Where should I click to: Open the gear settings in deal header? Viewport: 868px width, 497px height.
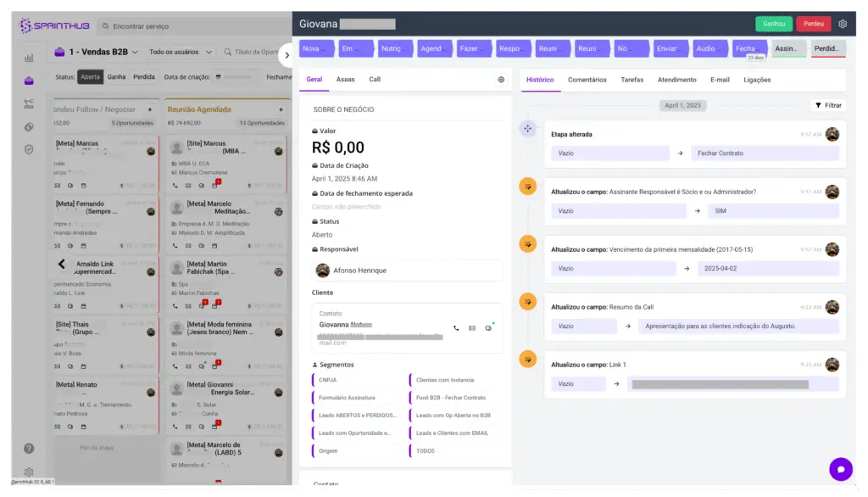point(842,24)
